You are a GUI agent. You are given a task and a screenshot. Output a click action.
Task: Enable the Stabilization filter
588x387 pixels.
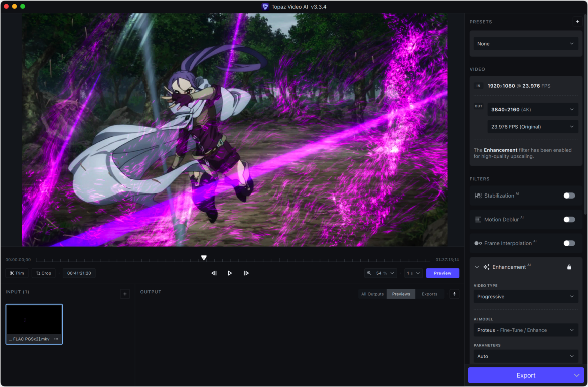tap(569, 196)
